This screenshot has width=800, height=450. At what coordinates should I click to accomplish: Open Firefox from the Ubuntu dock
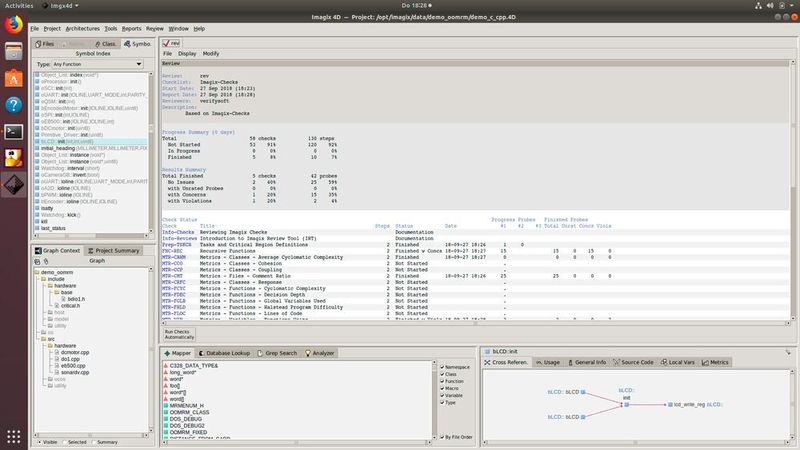pyautogui.click(x=14, y=27)
